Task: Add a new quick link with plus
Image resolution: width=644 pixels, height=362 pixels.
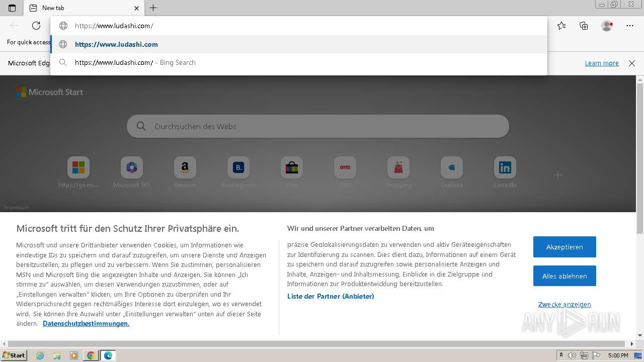Action: [x=558, y=175]
